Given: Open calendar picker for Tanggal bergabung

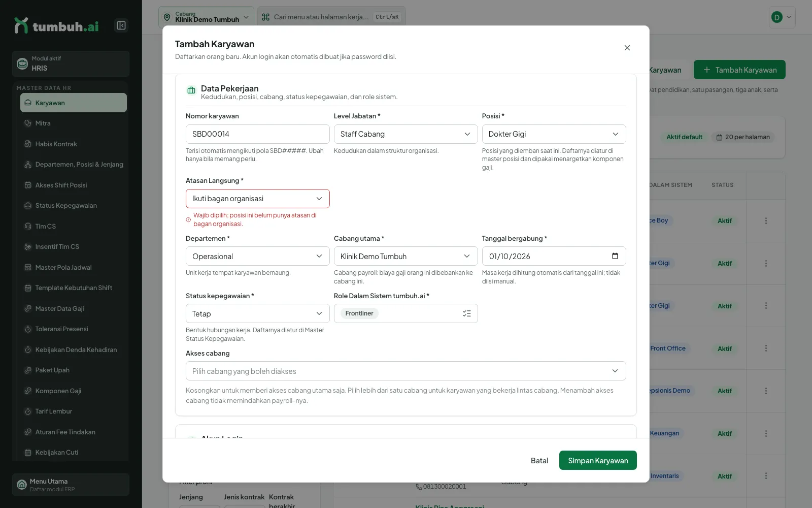Looking at the screenshot, I should pyautogui.click(x=615, y=256).
